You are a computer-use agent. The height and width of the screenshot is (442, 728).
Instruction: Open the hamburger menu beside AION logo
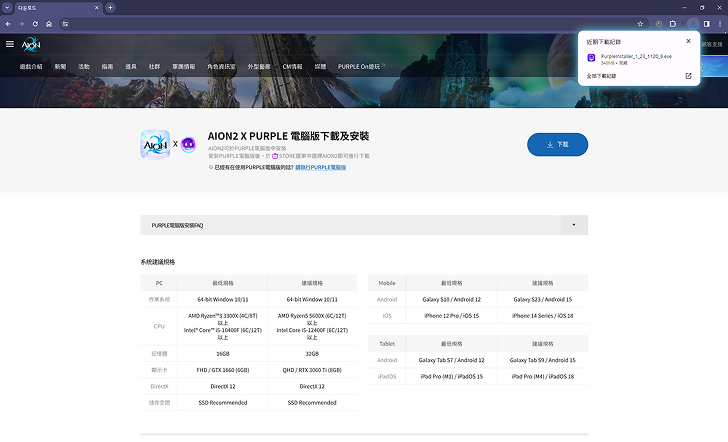click(x=10, y=44)
